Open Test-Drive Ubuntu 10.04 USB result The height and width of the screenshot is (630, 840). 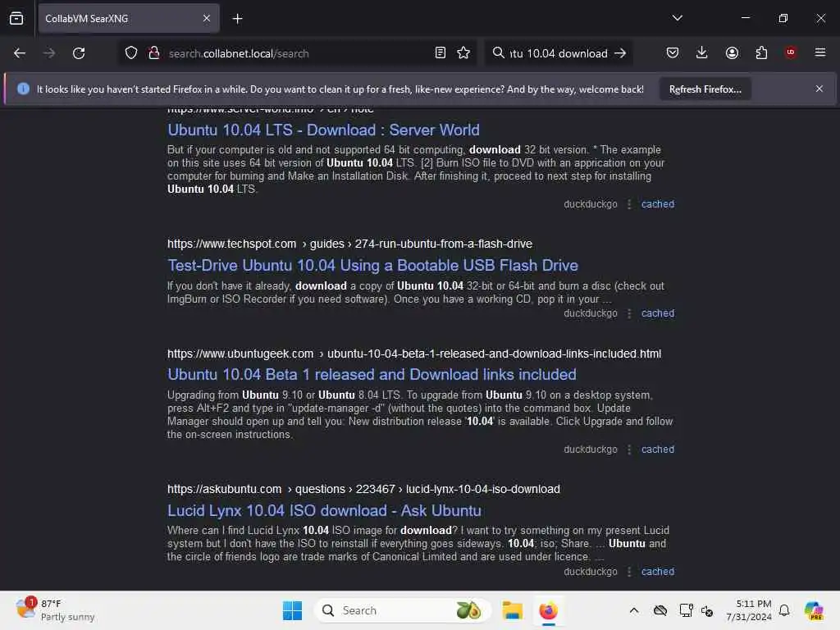pos(373,265)
